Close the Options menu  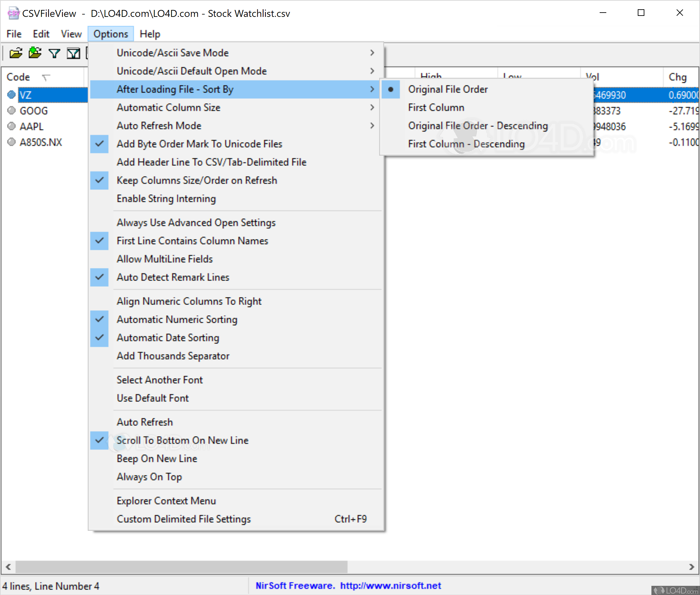[x=111, y=34]
